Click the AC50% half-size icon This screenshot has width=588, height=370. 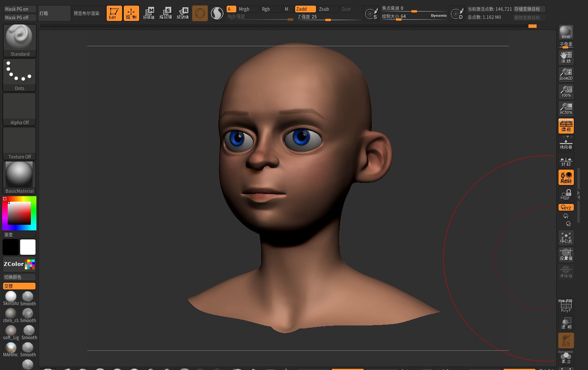(x=566, y=108)
